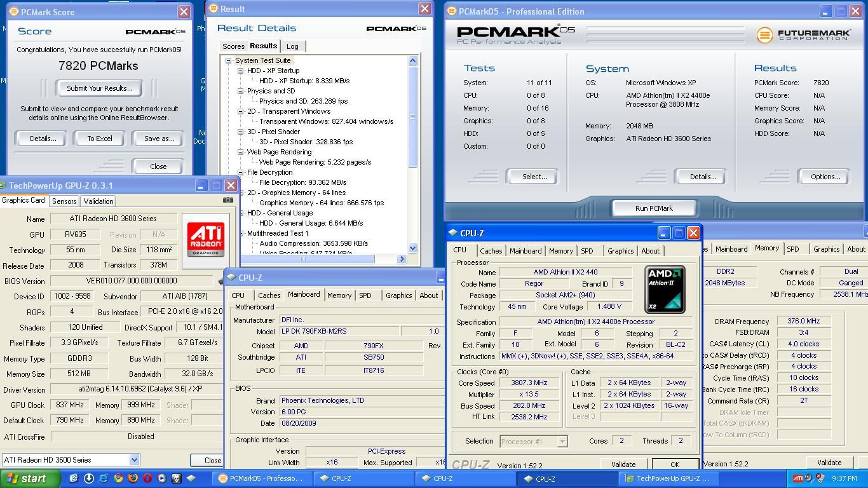Switch to TechPowerUp GPU-Z taskbar button
Image resolution: width=868 pixels, height=488 pixels.
(x=667, y=478)
